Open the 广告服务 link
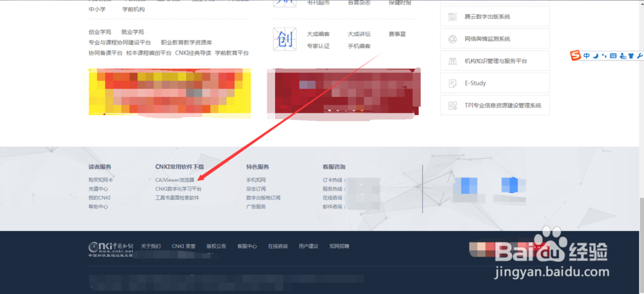The height and width of the screenshot is (294, 644). pos(256,207)
